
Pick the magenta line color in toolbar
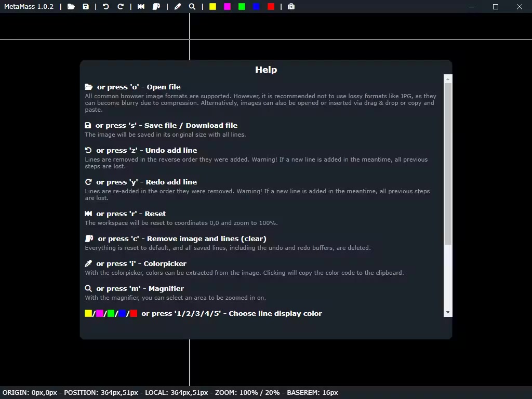point(227,7)
